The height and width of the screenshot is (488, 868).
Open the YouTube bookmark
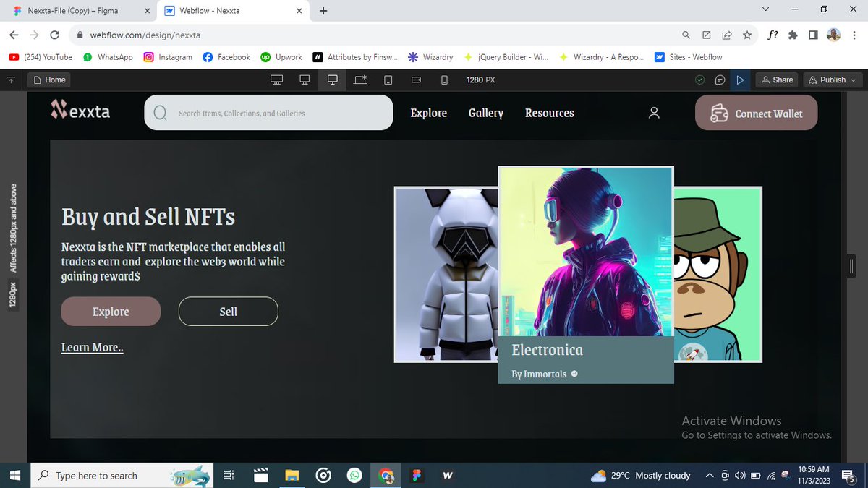[41, 57]
